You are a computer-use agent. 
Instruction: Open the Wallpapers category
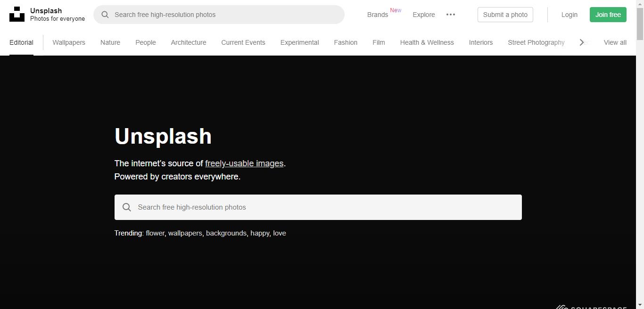[x=69, y=42]
